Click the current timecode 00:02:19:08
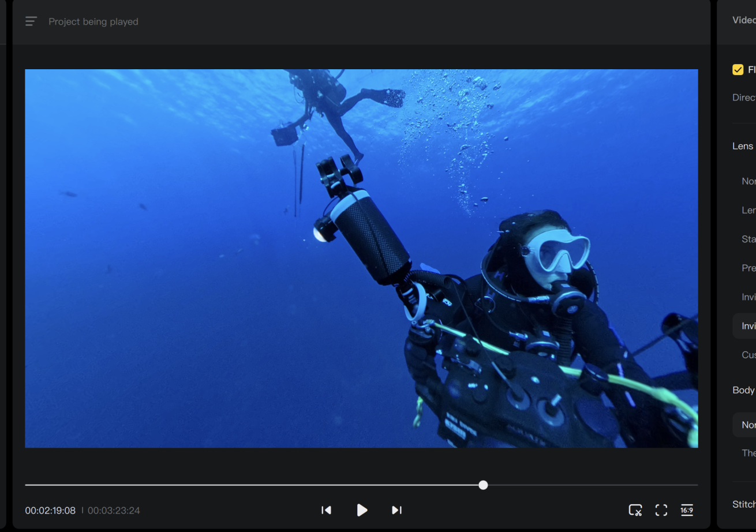This screenshot has width=756, height=532. point(50,511)
